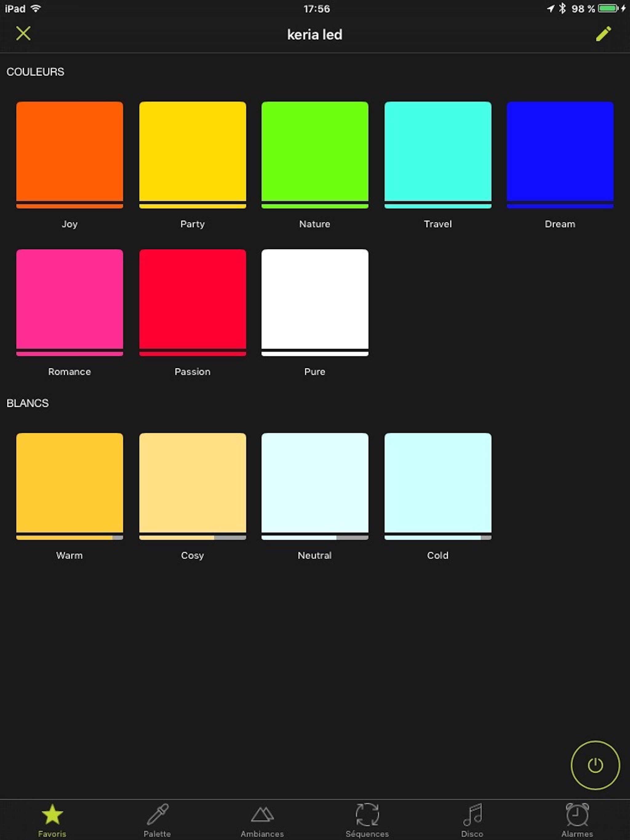Tap the green X close icon

23,34
